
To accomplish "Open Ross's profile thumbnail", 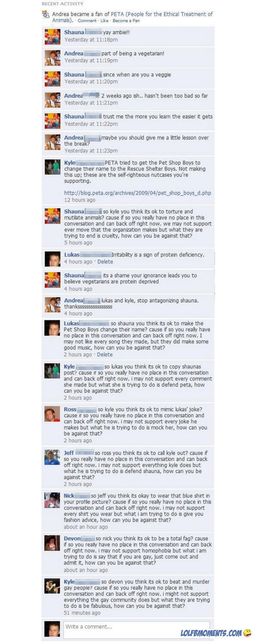I will pyautogui.click(x=52, y=414).
